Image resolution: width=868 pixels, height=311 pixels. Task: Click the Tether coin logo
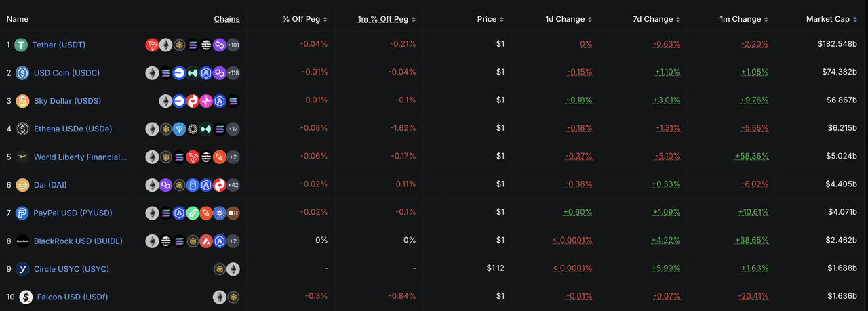[x=21, y=45]
